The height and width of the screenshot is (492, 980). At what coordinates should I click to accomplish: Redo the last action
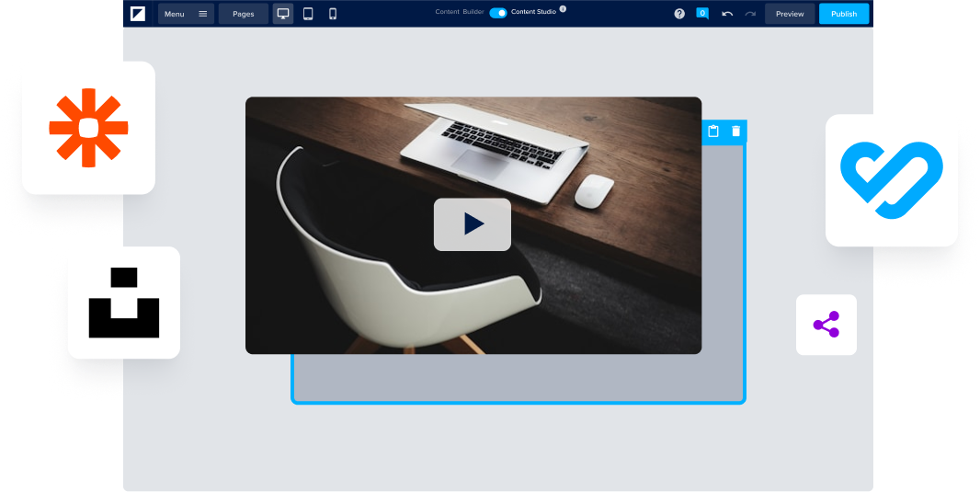point(750,14)
